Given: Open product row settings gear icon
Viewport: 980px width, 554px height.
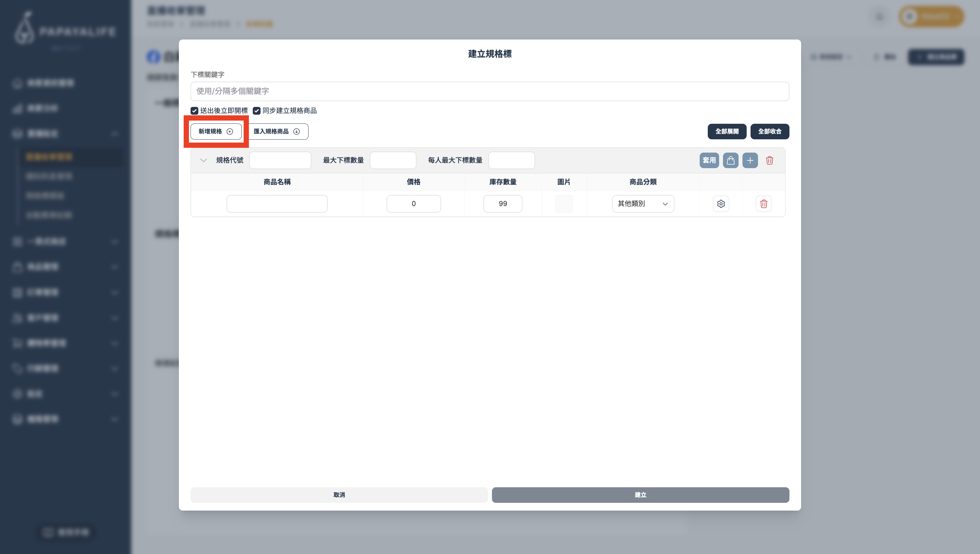Looking at the screenshot, I should [x=720, y=203].
